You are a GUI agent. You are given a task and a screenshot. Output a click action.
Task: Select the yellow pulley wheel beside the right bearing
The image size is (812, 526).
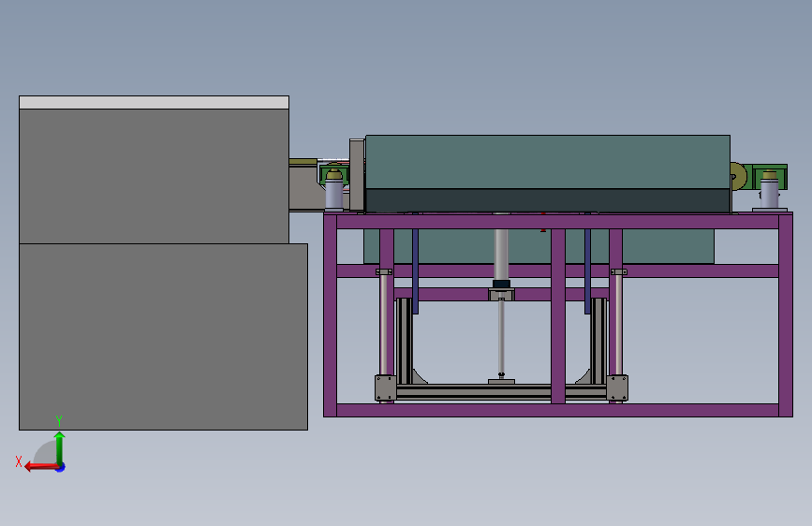738,177
